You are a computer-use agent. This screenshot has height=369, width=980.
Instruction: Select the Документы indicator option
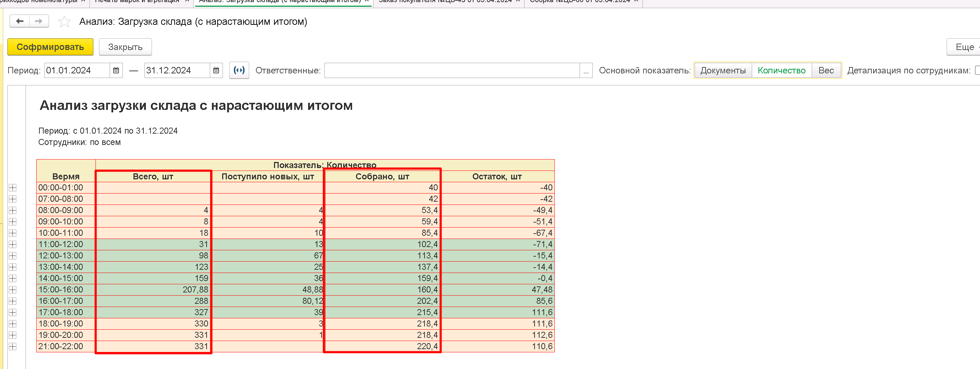[723, 70]
